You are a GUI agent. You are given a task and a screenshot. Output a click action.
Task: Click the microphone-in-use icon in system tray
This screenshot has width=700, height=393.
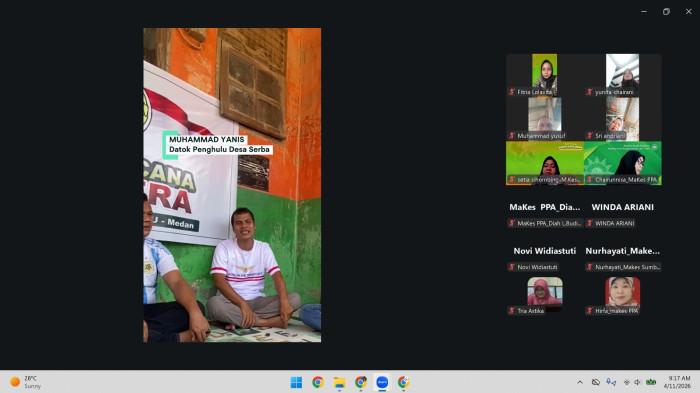click(x=611, y=382)
